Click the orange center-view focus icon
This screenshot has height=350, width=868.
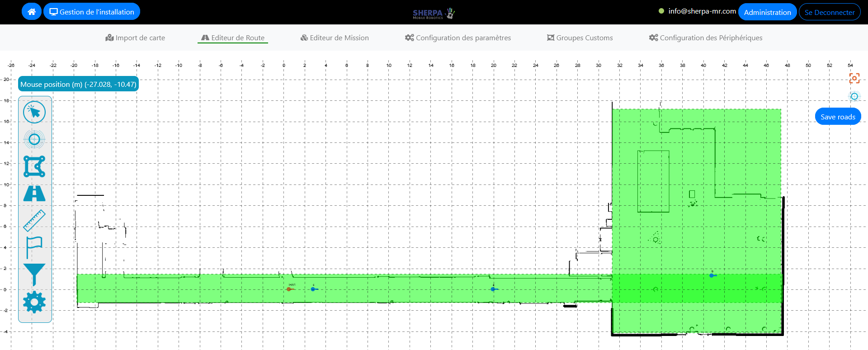click(854, 78)
